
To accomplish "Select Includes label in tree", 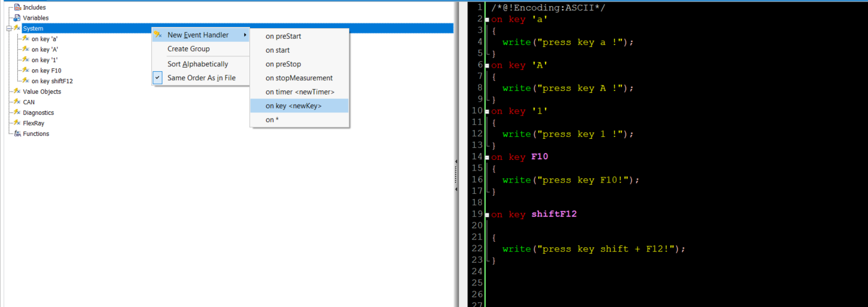I will [34, 7].
